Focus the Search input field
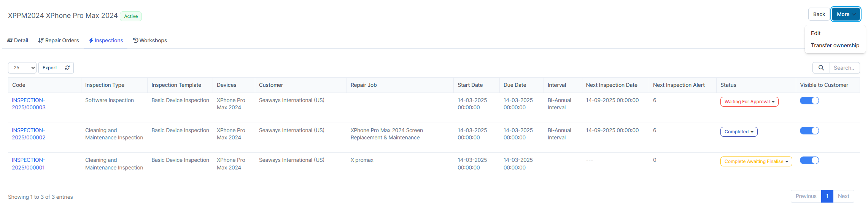The height and width of the screenshot is (214, 868). (x=844, y=68)
